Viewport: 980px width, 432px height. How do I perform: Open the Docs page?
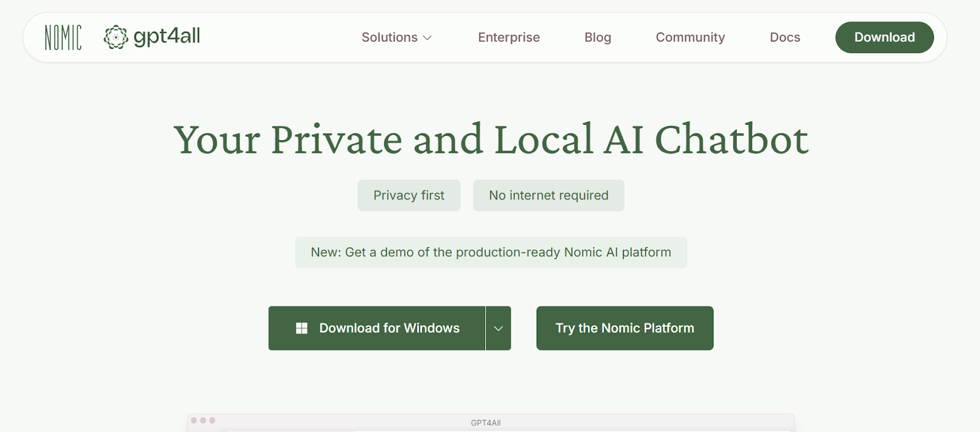[x=785, y=37]
